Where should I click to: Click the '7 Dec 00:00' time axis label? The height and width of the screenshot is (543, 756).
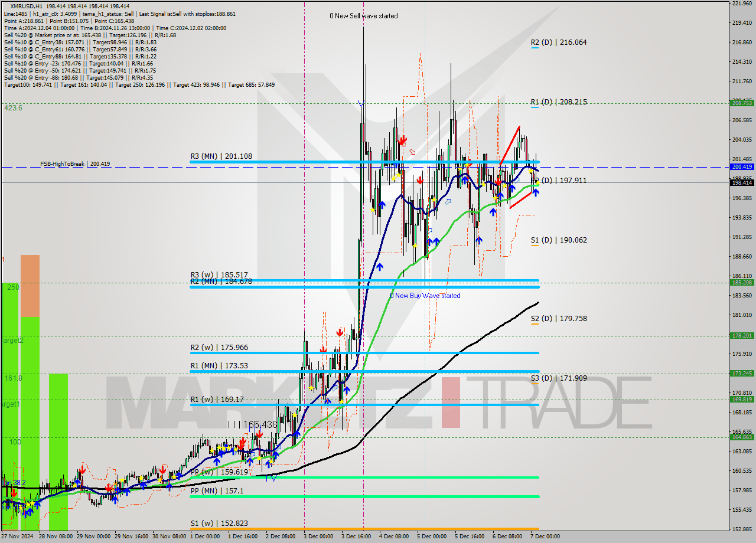(545, 537)
